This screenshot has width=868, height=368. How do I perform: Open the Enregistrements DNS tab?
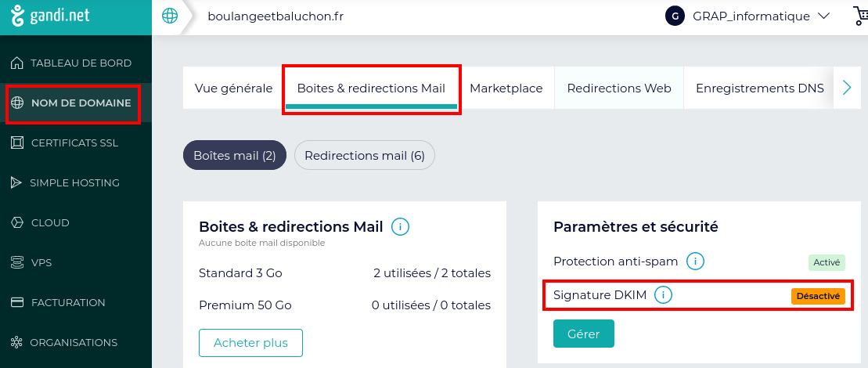pos(759,88)
